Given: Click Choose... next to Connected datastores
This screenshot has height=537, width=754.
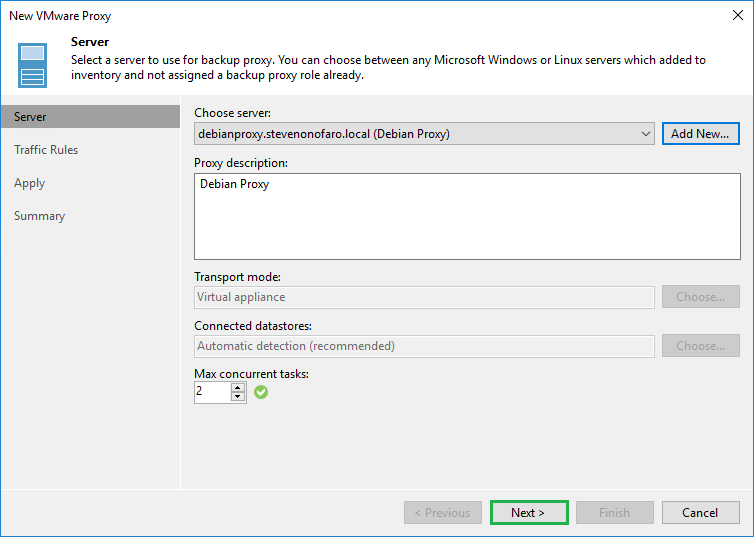Looking at the screenshot, I should pyautogui.click(x=700, y=346).
